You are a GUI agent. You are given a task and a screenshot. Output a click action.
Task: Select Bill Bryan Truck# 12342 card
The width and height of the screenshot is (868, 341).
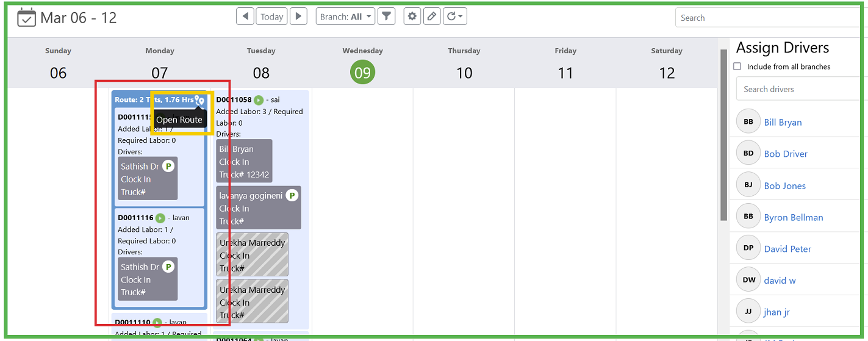coord(244,161)
